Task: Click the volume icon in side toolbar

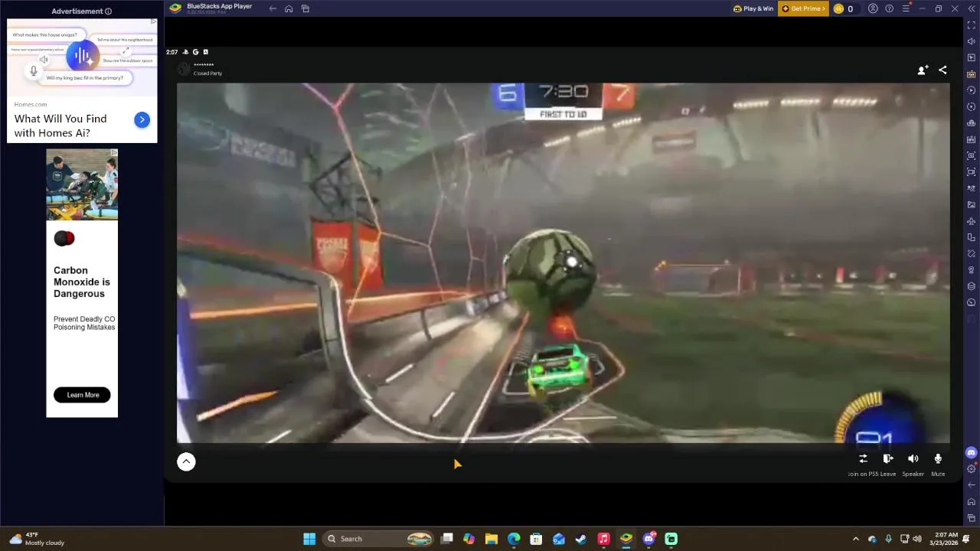Action: pyautogui.click(x=972, y=41)
